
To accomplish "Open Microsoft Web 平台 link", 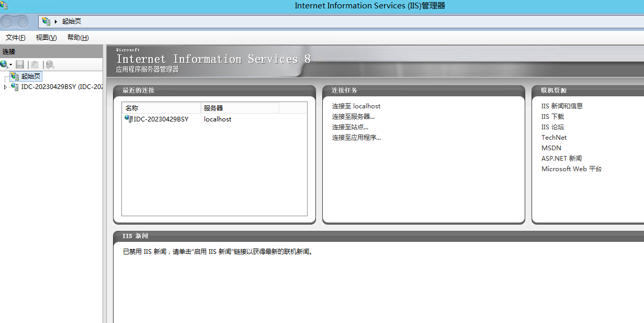I will [571, 169].
